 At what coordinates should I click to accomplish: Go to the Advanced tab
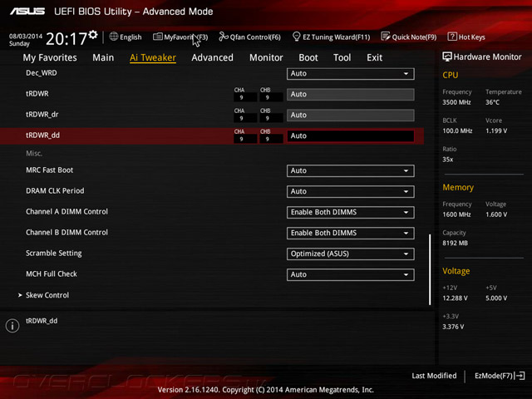coord(213,57)
